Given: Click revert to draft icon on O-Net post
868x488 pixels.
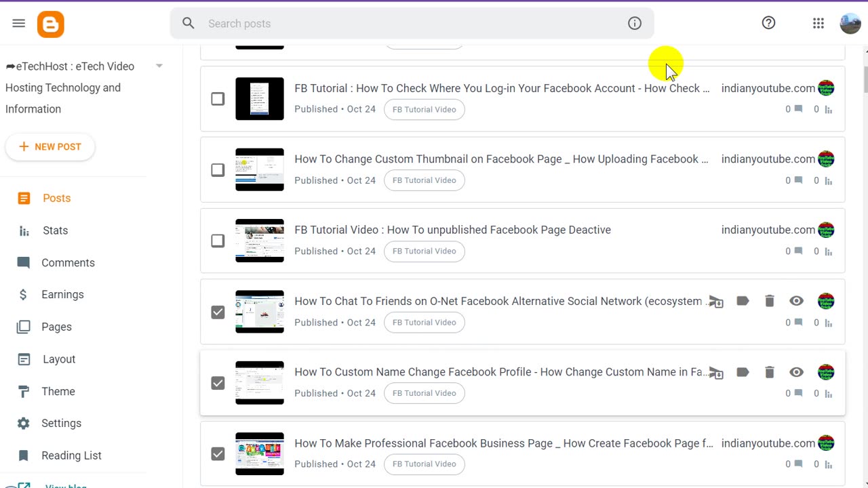Looking at the screenshot, I should pos(716,301).
